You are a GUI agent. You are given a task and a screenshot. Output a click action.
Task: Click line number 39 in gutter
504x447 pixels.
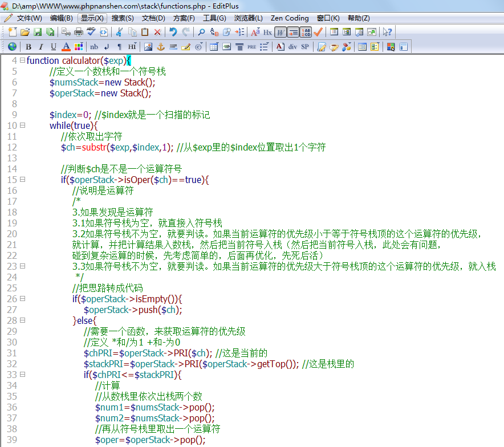tap(12, 440)
